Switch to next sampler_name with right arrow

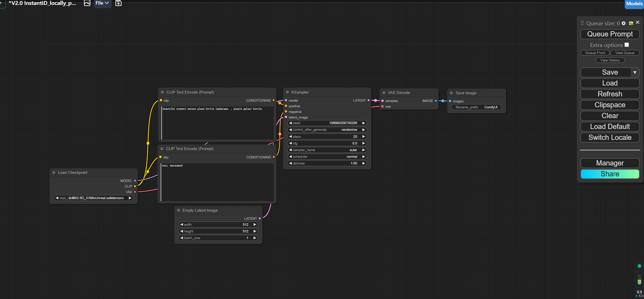(x=364, y=150)
